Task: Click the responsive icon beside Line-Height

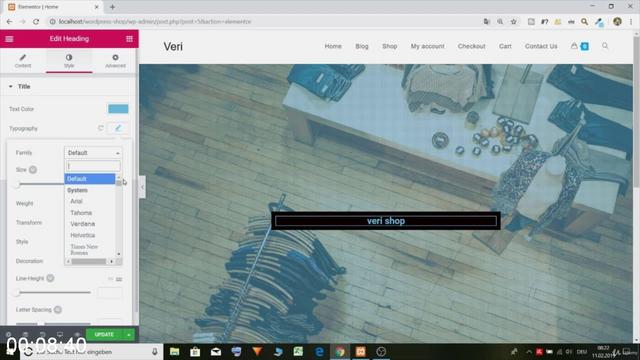Action: click(50, 278)
